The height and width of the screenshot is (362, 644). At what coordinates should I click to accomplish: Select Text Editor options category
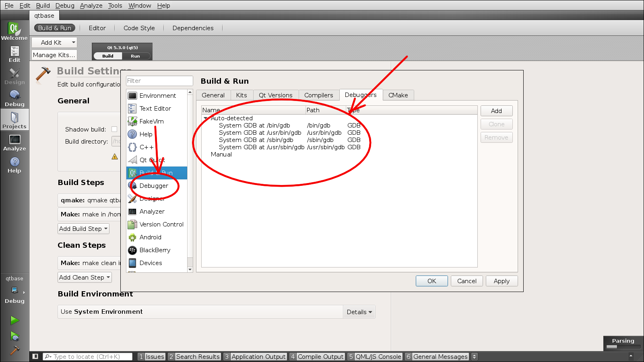(157, 109)
